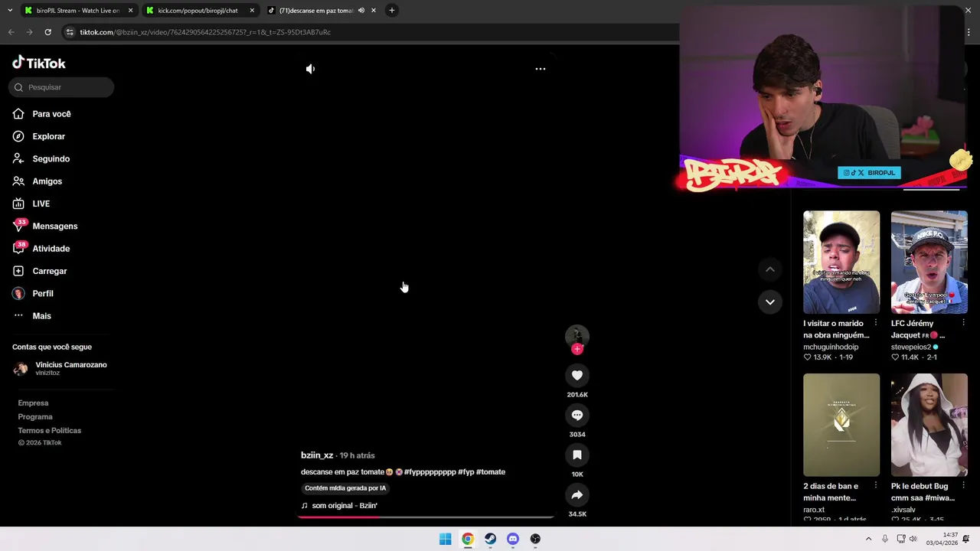The width and height of the screenshot is (980, 551).
Task: Open taskbar volume control
Action: (913, 539)
